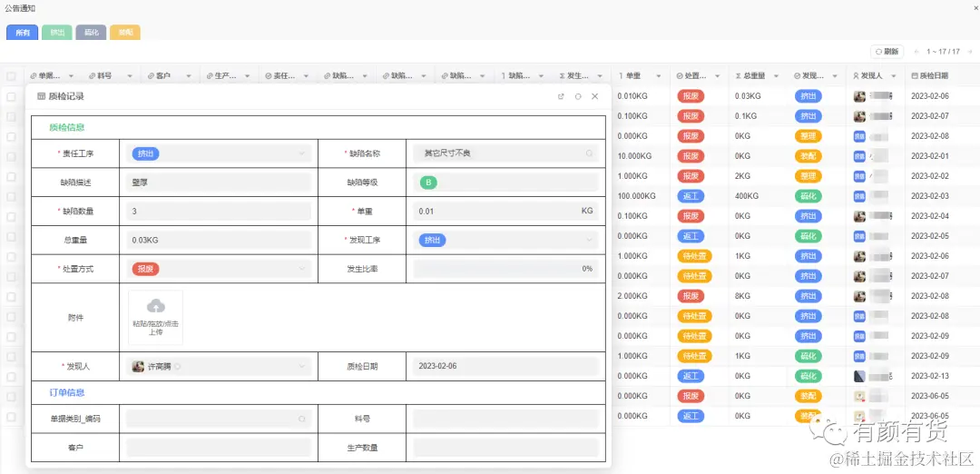Check the 2023-02-03 row checkbox
980x474 pixels.
11,196
